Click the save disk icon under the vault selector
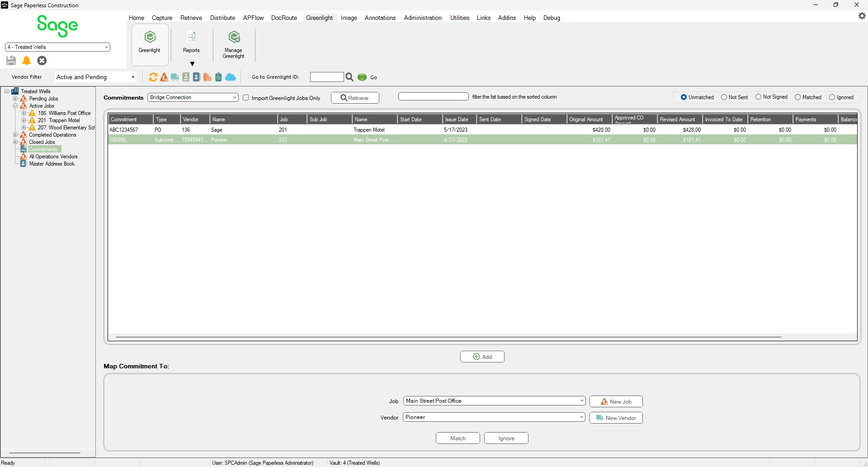The width and height of the screenshot is (868, 467). [11, 61]
